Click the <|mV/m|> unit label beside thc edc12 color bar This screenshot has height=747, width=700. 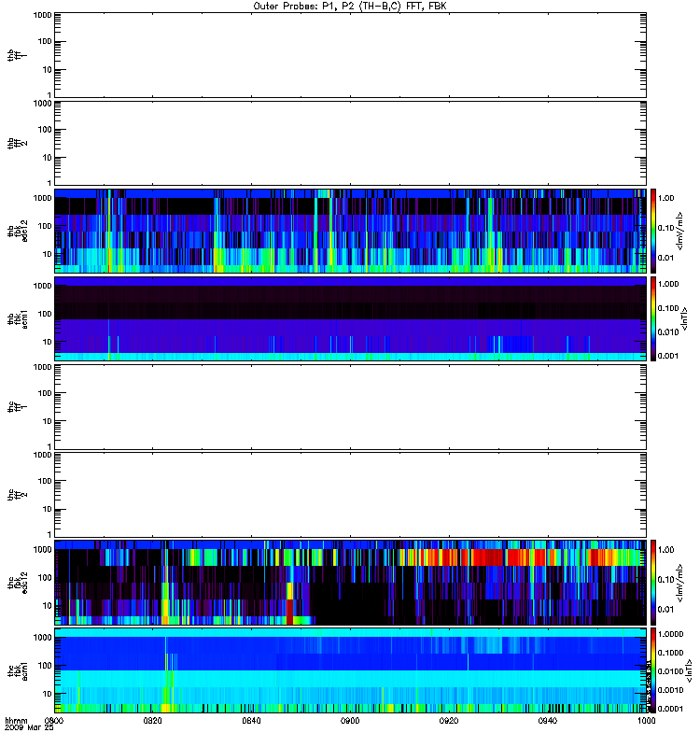(680, 583)
